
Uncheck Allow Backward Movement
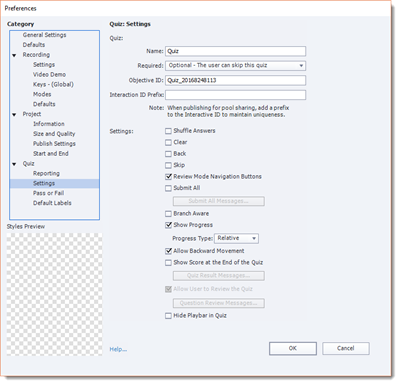click(x=168, y=251)
